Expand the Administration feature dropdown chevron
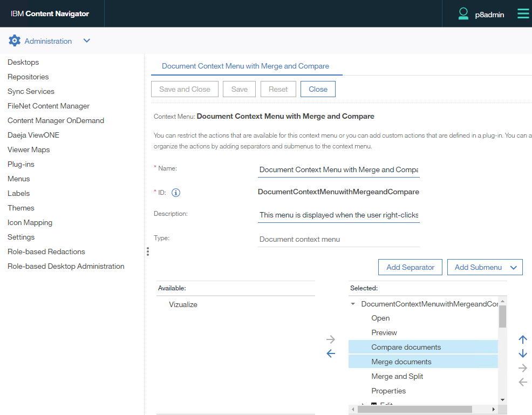 [x=87, y=41]
